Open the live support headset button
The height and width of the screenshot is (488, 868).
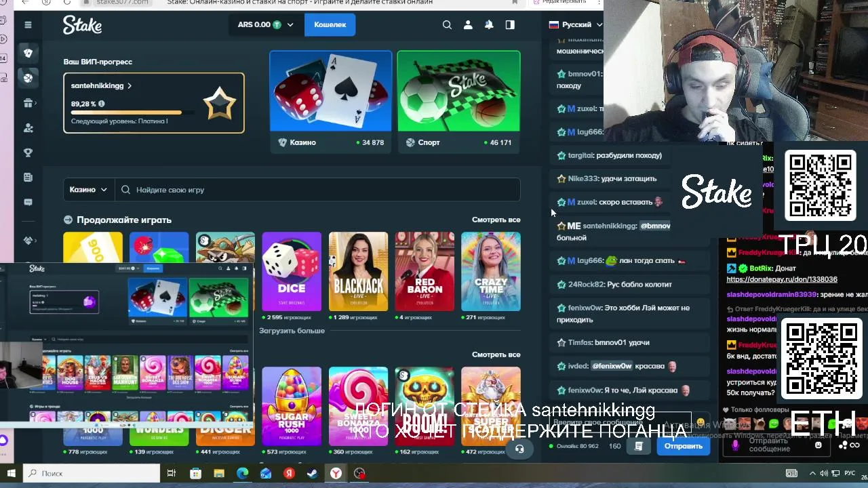point(519,449)
